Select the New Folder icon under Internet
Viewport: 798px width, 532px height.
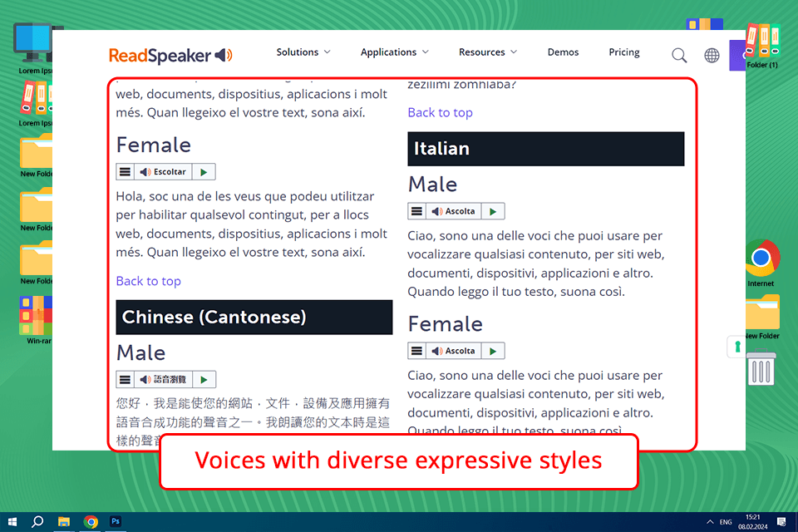[762, 318]
